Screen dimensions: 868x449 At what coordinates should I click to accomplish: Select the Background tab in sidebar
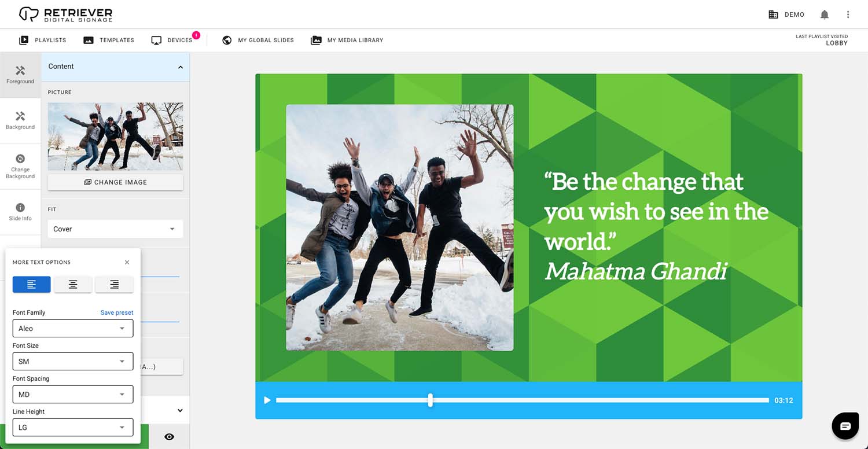pos(20,120)
